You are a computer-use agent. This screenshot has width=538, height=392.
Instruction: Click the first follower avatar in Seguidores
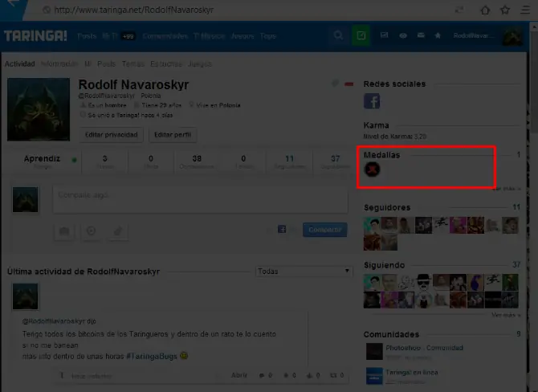pyautogui.click(x=373, y=225)
